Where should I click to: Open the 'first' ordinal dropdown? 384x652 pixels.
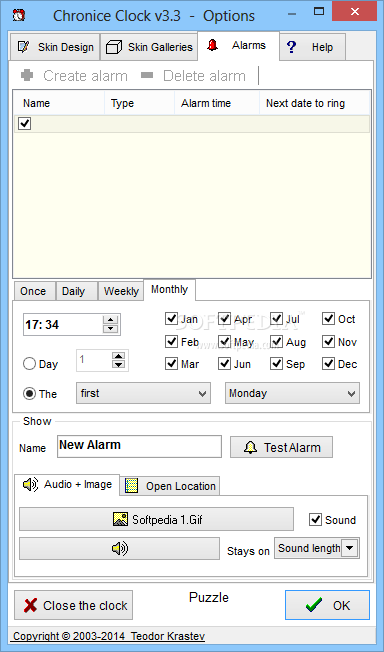[x=143, y=393]
